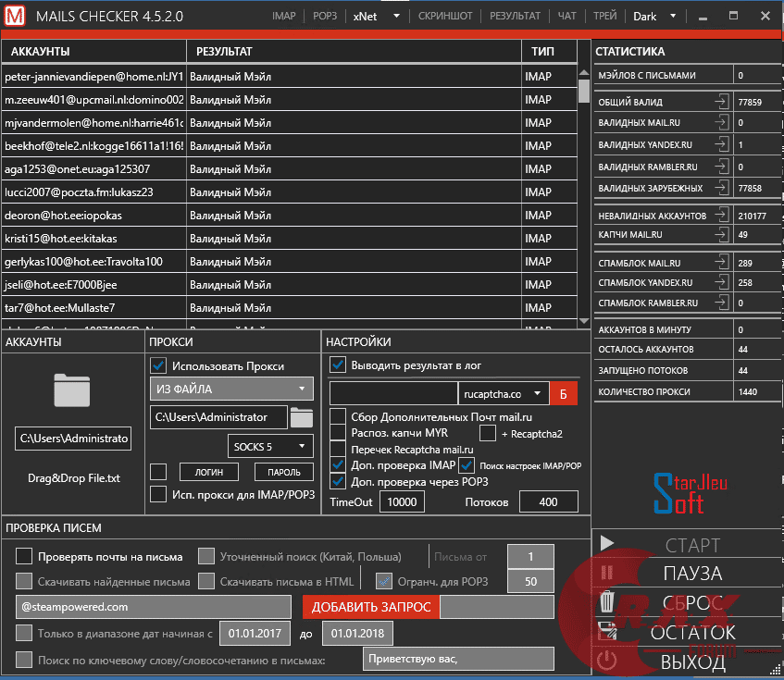
Task: Click the Pause icon beside ПАУЗА
Action: (608, 574)
